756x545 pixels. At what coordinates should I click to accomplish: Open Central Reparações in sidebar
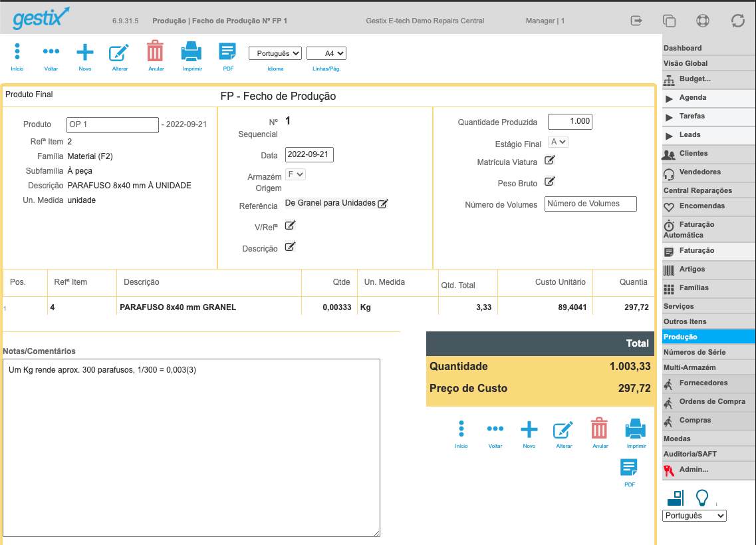pyautogui.click(x=709, y=191)
